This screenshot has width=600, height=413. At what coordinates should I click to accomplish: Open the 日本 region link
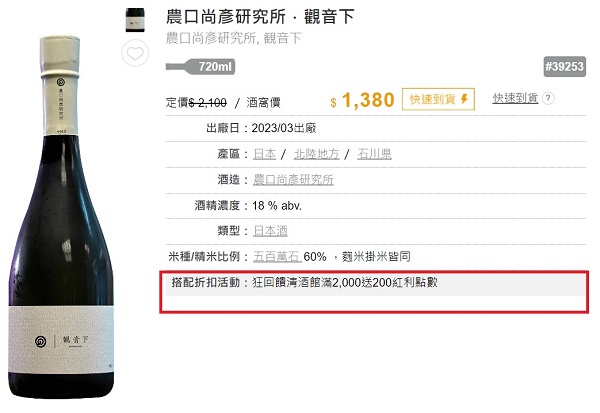pyautogui.click(x=264, y=154)
